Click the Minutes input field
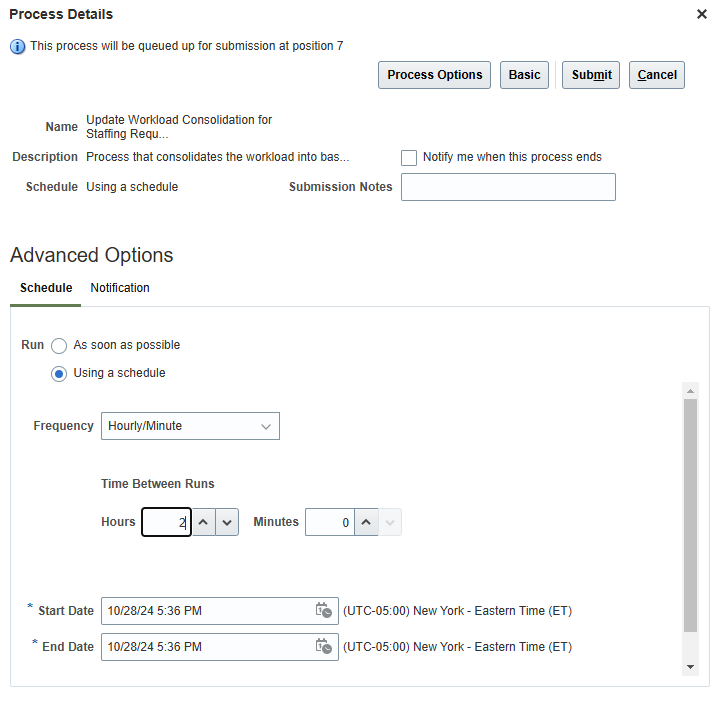Screen dimensions: 720x721 tap(330, 522)
